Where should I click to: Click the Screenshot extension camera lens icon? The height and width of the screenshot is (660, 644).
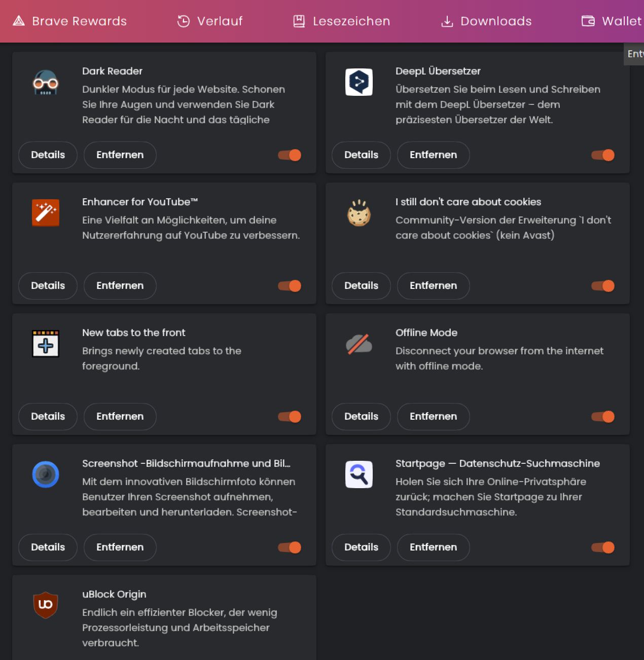[x=46, y=474]
